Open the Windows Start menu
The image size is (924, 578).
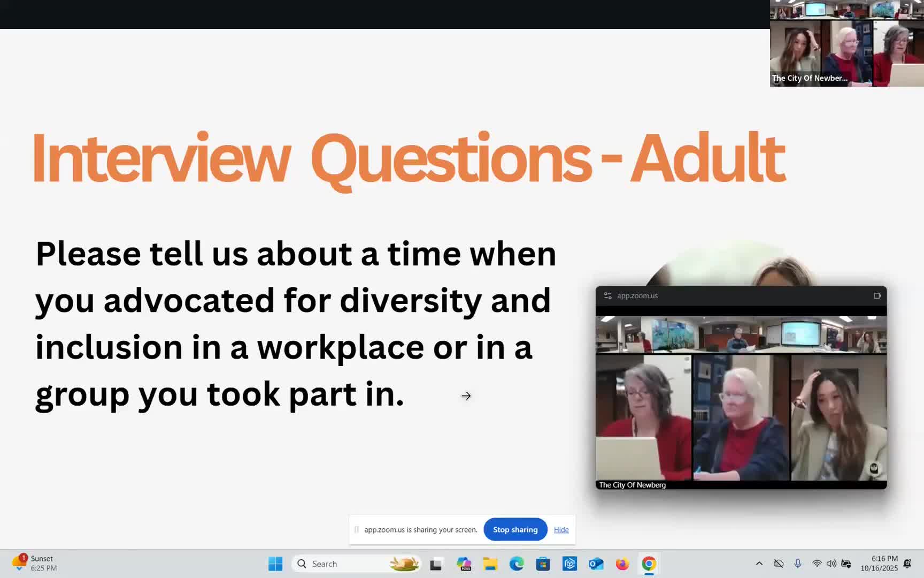tap(275, 564)
